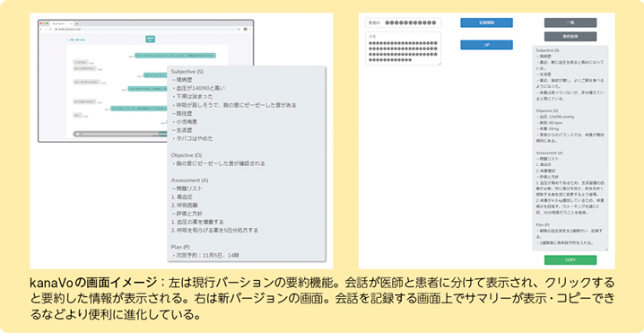
Task: Click the browser back arrow
Action: (x=41, y=30)
